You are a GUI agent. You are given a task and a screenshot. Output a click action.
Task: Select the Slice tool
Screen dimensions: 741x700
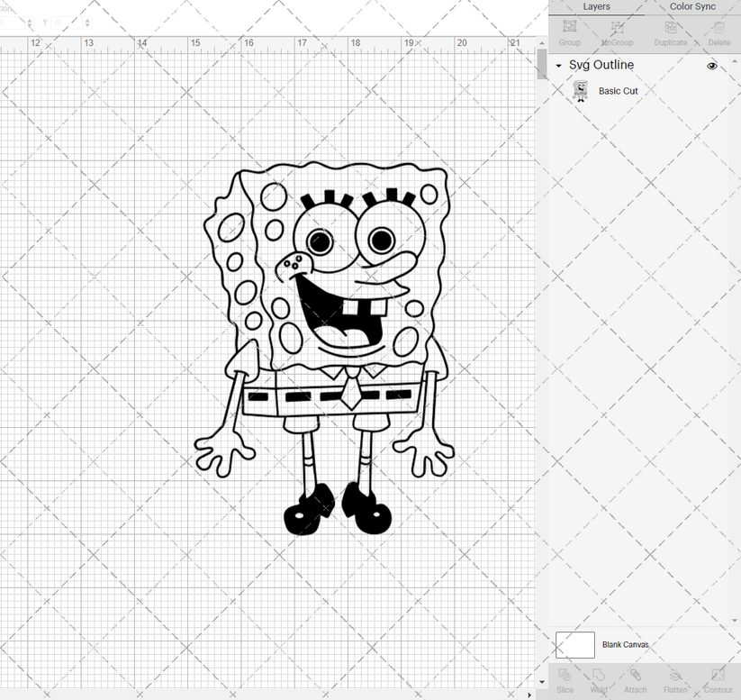coord(565,681)
